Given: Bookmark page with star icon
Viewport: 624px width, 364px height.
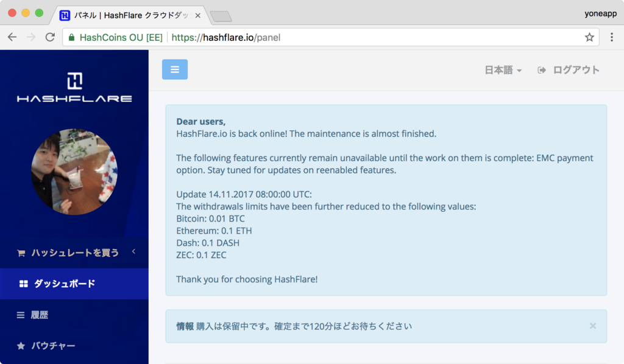Looking at the screenshot, I should (589, 37).
